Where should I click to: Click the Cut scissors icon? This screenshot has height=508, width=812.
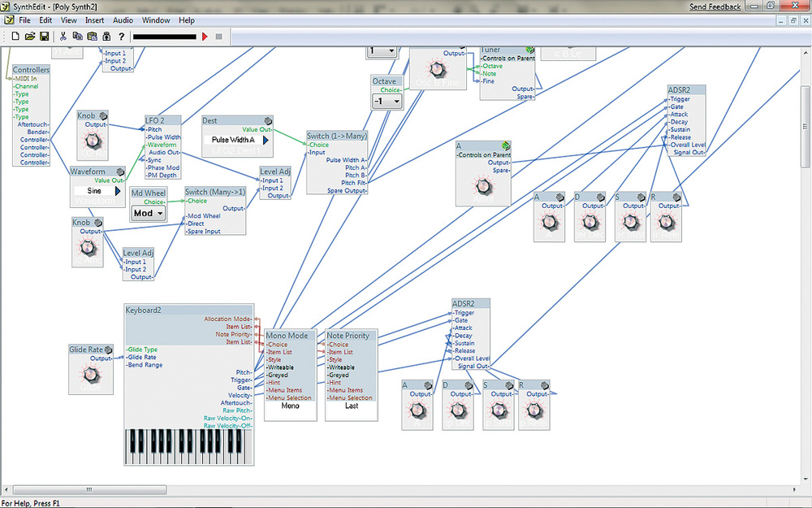point(63,37)
